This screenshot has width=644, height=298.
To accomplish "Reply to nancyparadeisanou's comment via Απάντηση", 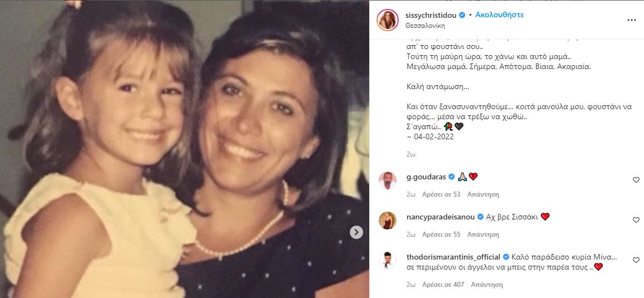I will (x=483, y=235).
